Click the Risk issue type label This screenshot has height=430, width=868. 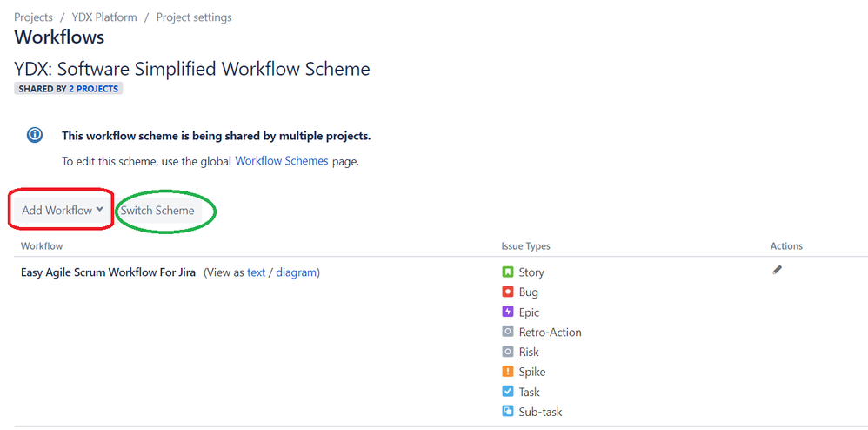click(529, 352)
